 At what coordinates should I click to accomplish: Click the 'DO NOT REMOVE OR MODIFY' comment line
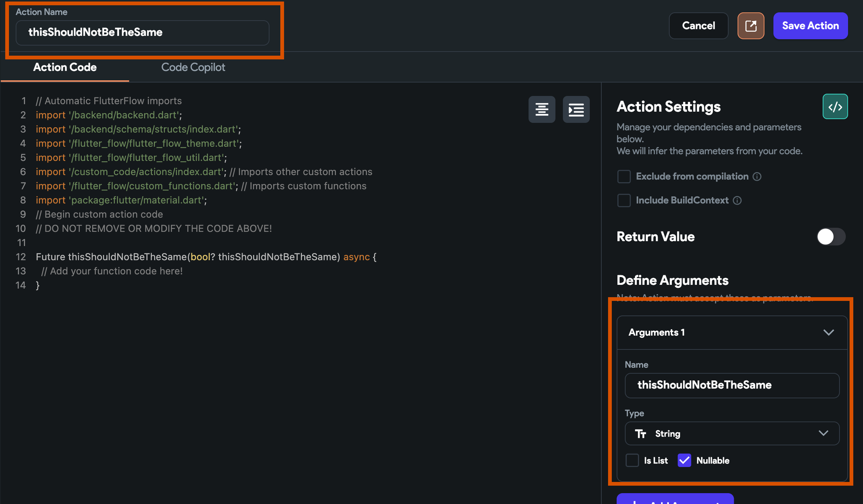click(154, 229)
